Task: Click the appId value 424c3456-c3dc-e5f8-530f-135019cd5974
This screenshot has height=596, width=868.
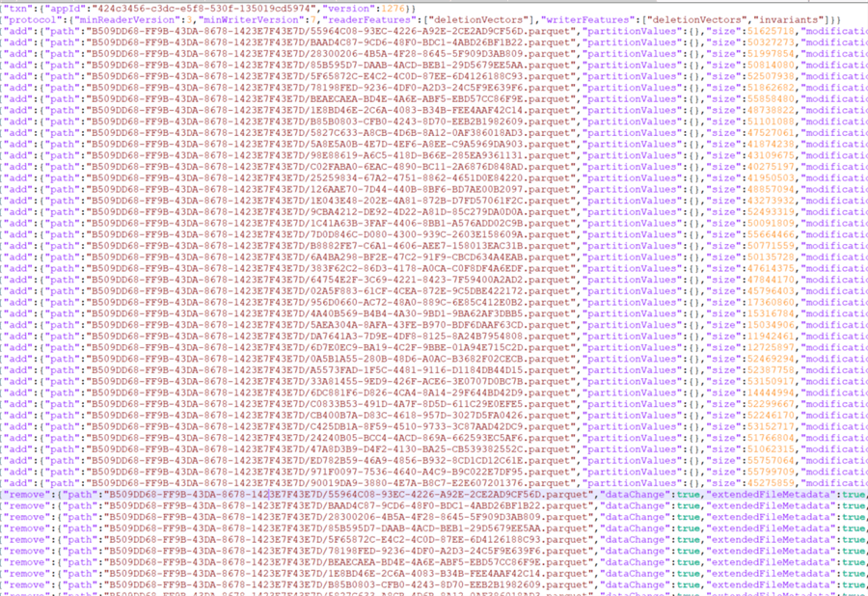Action: 204,9
